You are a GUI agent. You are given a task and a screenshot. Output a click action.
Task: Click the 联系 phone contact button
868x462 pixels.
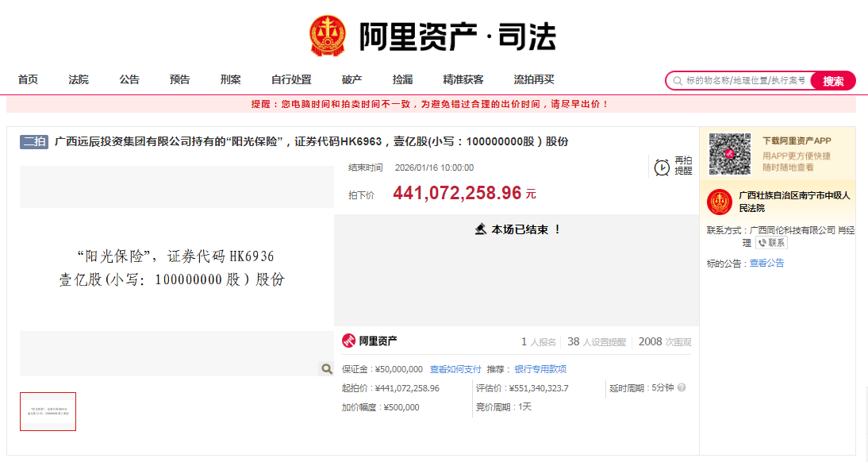point(771,243)
